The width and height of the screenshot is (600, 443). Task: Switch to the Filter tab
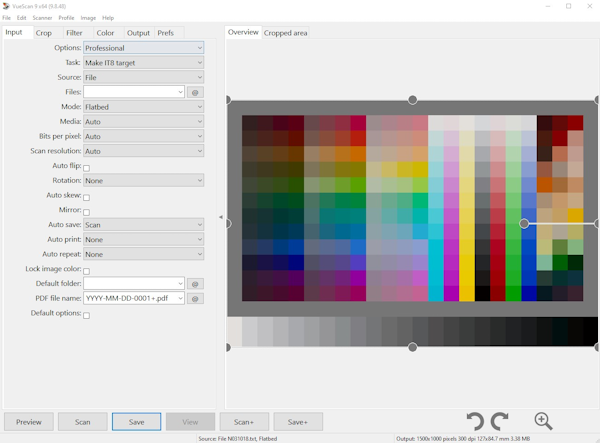tap(74, 33)
